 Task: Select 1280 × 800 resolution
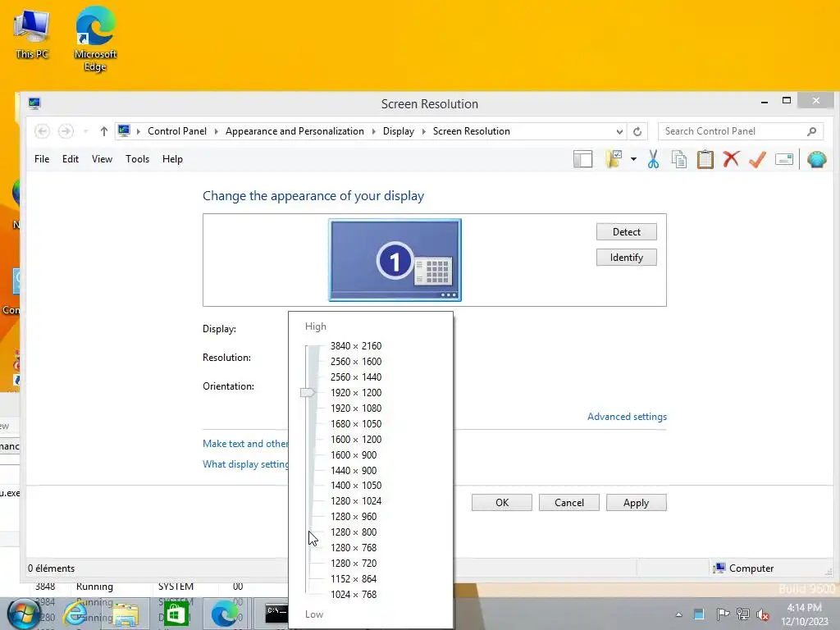pyautogui.click(x=354, y=532)
